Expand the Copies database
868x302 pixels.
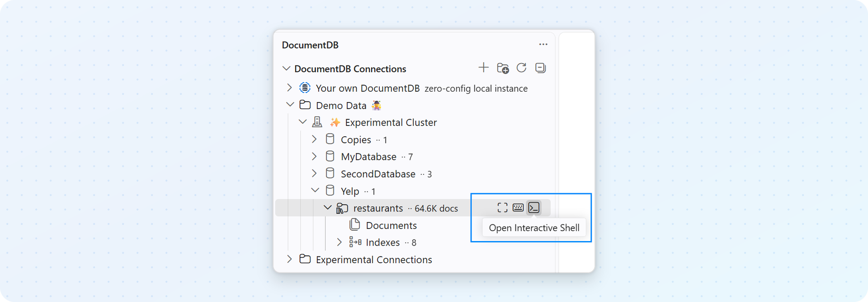314,139
